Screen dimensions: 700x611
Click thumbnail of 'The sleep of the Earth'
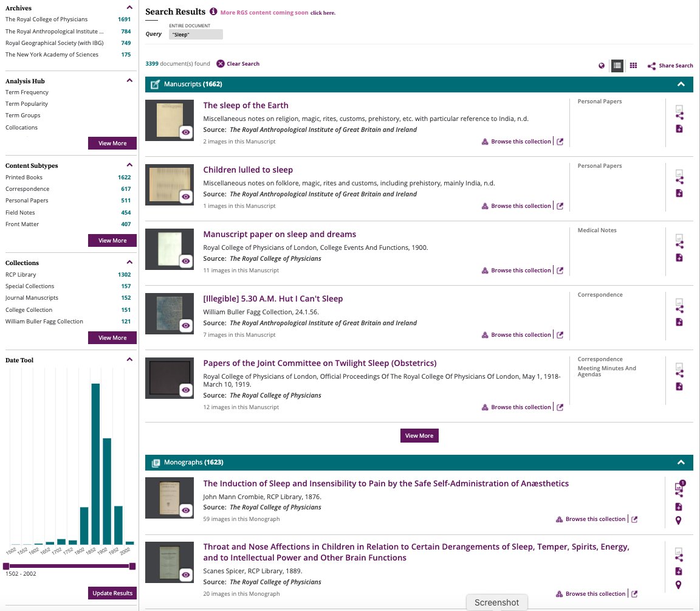(x=169, y=120)
